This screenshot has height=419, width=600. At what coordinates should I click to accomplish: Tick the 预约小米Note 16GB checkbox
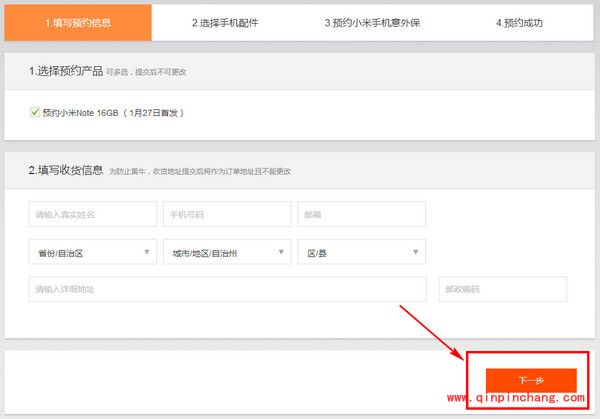tap(35, 113)
